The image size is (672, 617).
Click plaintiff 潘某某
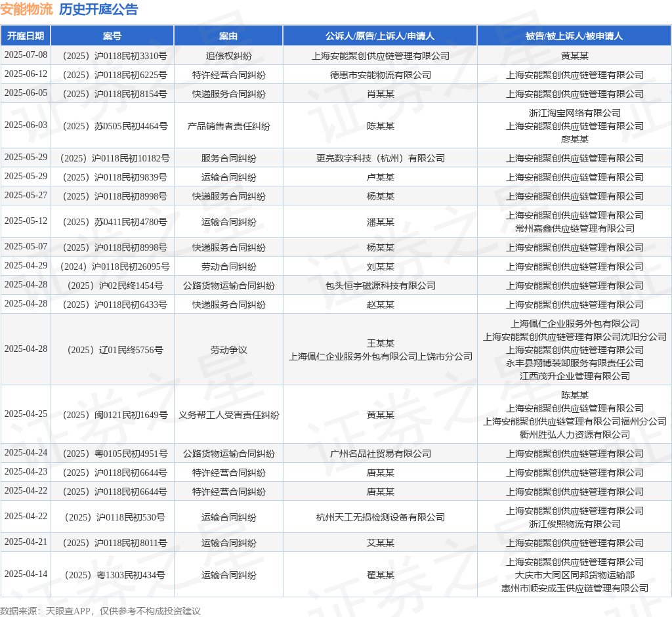(380, 222)
